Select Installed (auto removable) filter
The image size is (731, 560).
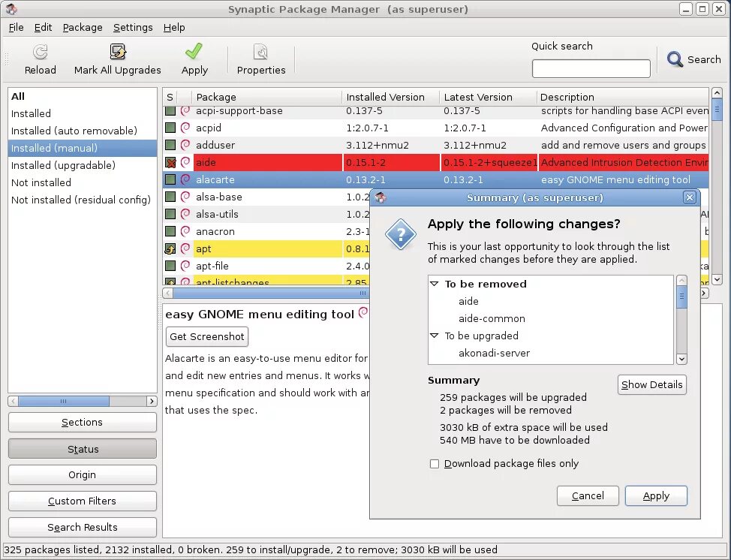(x=83, y=131)
